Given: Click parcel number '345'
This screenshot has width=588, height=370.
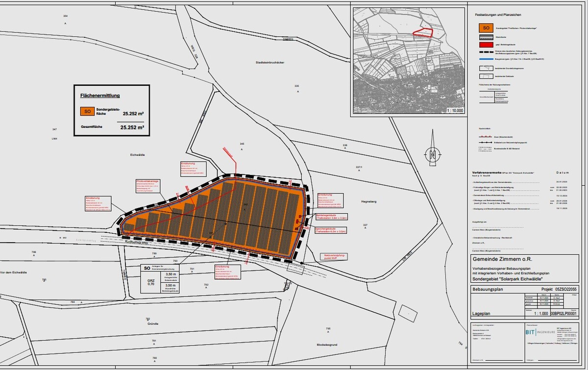Looking at the screenshot, I should pyautogui.click(x=242, y=143).
